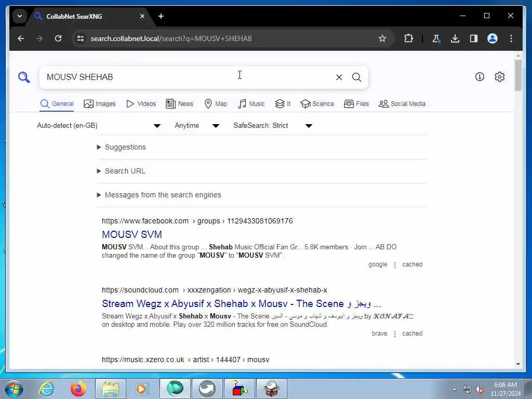This screenshot has width=532, height=399.
Task: Open Windows Explorer from the taskbar
Action: pyautogui.click(x=111, y=389)
